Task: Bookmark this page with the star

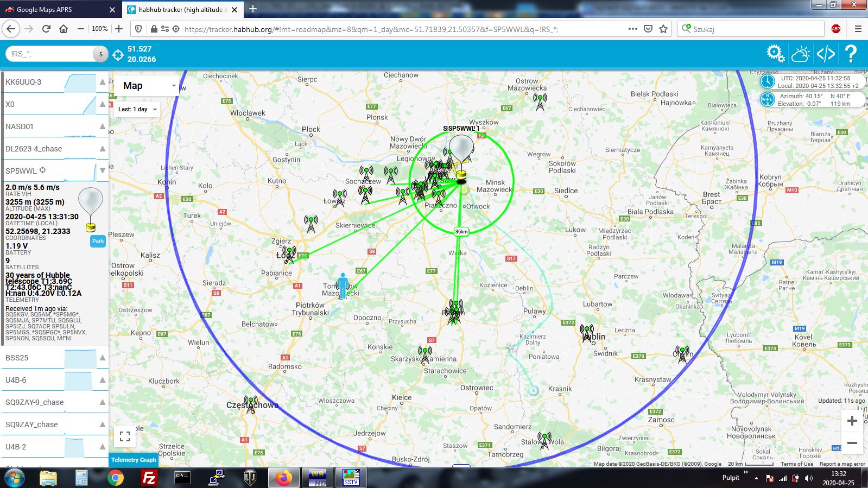Action: coord(663,29)
